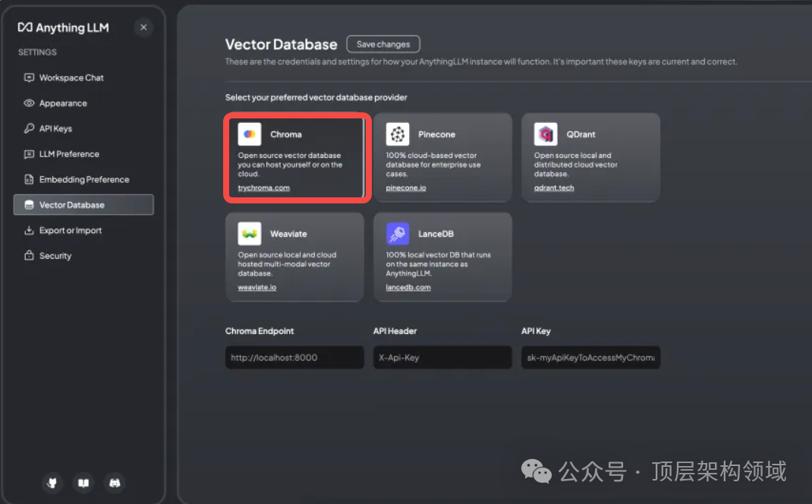Click the Chroma Endpoint label
The width and height of the screenshot is (812, 504).
pyautogui.click(x=260, y=331)
